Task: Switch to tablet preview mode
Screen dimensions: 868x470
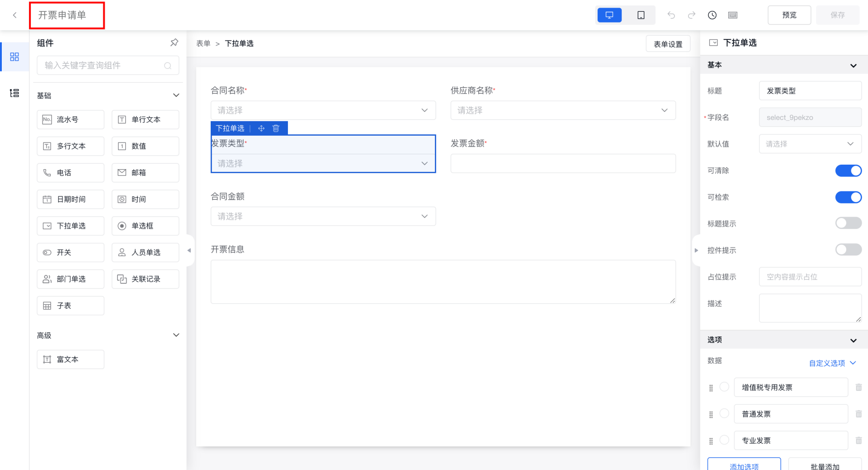Action: click(641, 15)
